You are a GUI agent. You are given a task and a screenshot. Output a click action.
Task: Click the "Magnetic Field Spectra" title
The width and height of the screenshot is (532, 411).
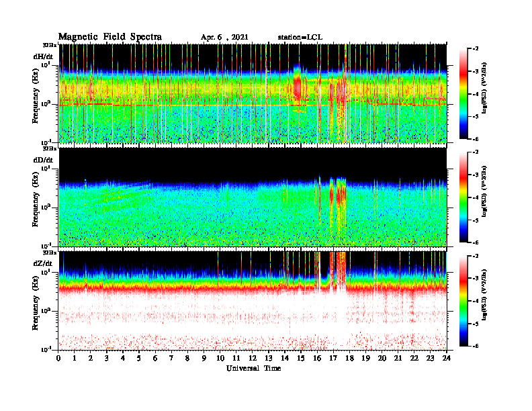[x=110, y=37]
